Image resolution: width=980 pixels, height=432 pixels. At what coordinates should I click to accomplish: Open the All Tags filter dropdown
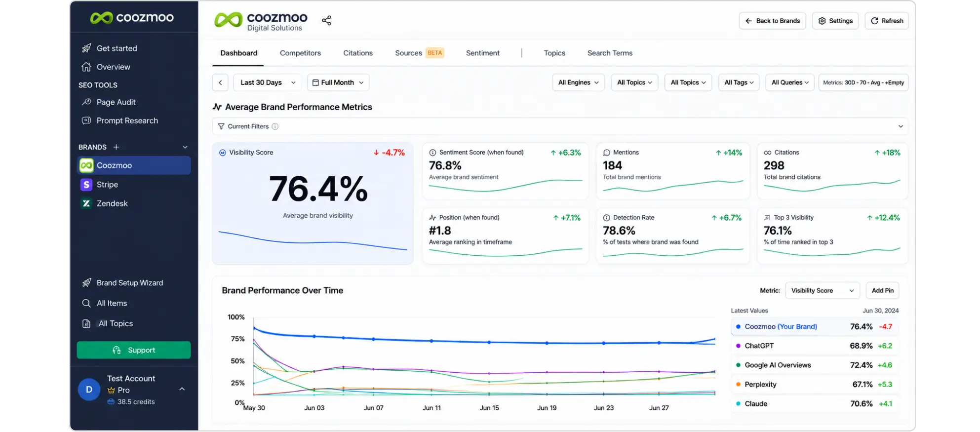(739, 82)
